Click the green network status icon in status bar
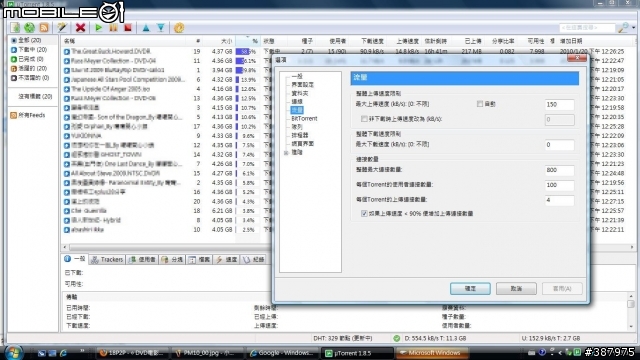 click(396, 338)
